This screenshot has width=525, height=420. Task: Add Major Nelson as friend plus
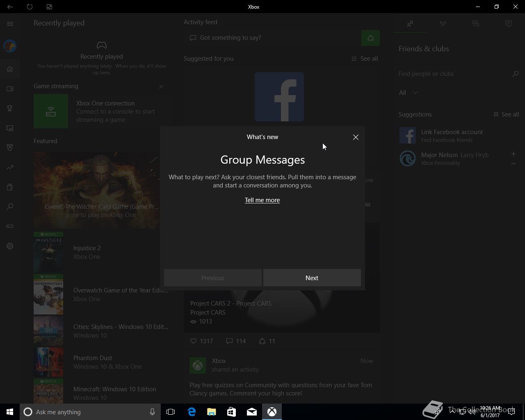click(514, 154)
